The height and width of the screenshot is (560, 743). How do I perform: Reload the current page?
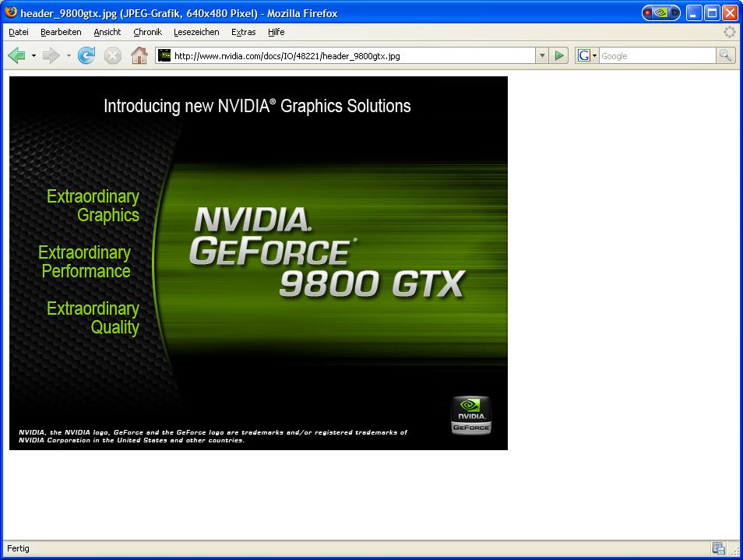[x=86, y=55]
